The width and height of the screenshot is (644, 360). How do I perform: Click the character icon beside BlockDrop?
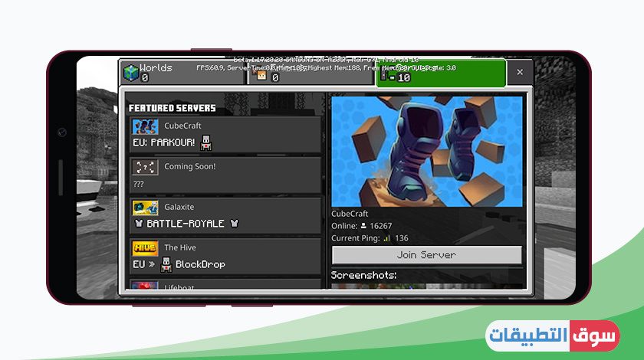coord(166,265)
